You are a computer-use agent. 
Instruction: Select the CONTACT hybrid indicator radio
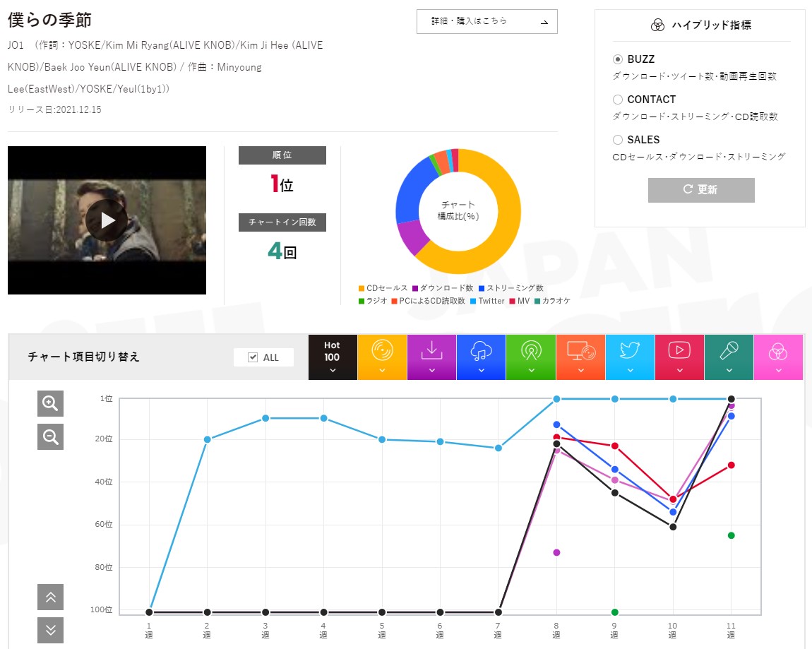(x=617, y=100)
